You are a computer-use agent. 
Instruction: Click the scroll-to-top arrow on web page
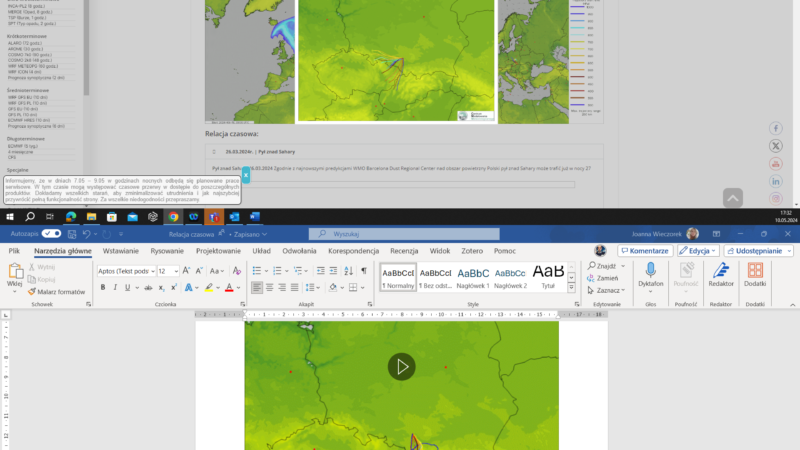pos(733,198)
